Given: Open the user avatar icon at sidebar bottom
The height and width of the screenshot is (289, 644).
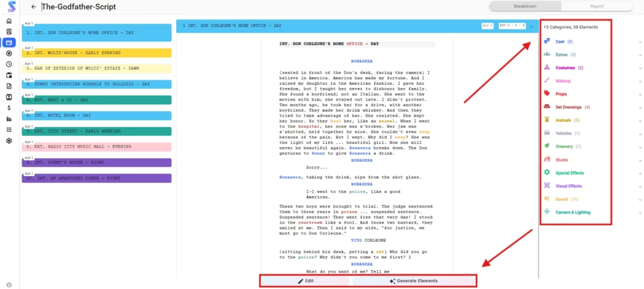Looking at the screenshot, I should click(x=9, y=285).
